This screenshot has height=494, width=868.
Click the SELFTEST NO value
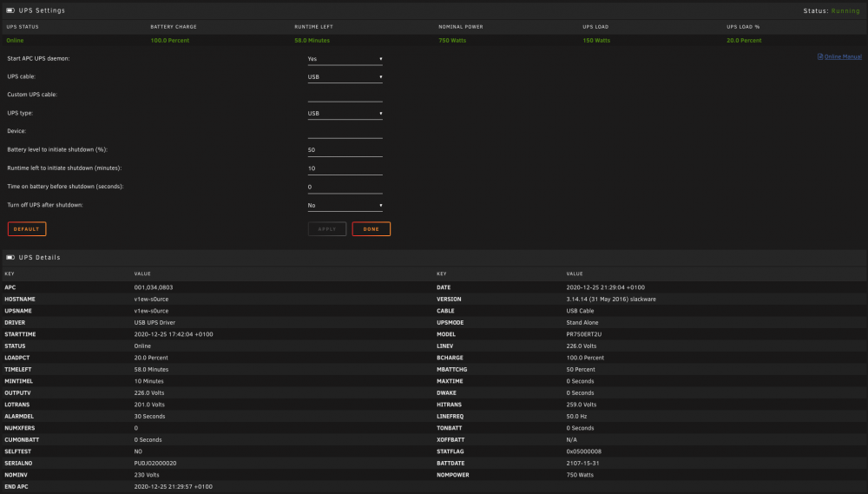coord(138,451)
